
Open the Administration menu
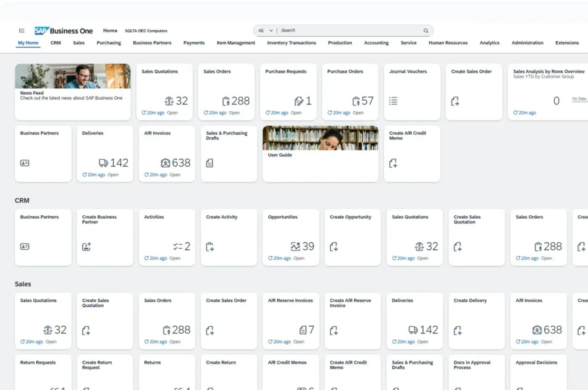point(528,43)
